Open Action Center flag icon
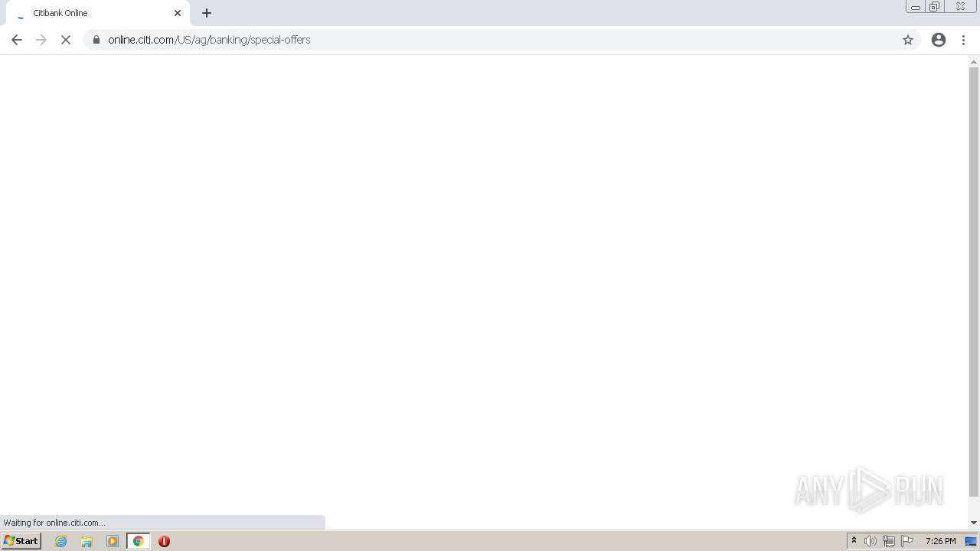 pos(907,541)
